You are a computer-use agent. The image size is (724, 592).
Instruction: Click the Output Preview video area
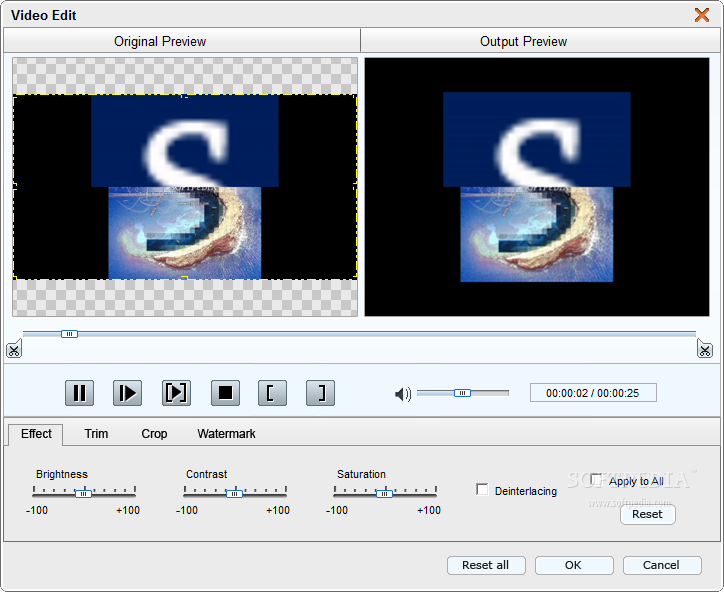click(x=537, y=187)
